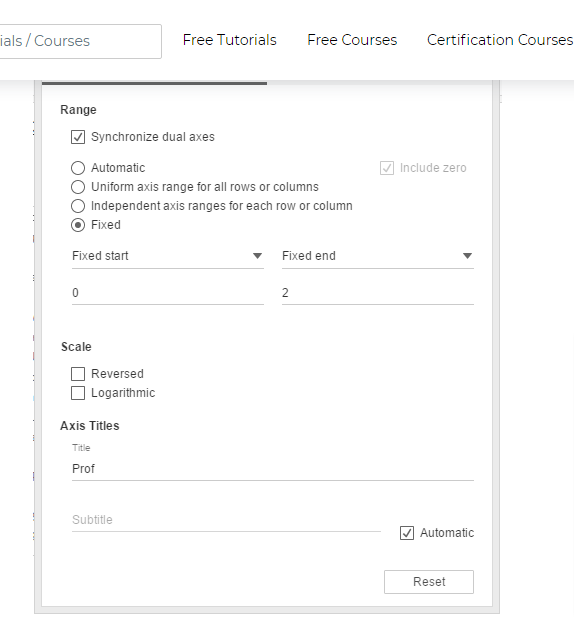Click the Reset button
Image resolution: width=574 pixels, height=634 pixels.
(429, 582)
